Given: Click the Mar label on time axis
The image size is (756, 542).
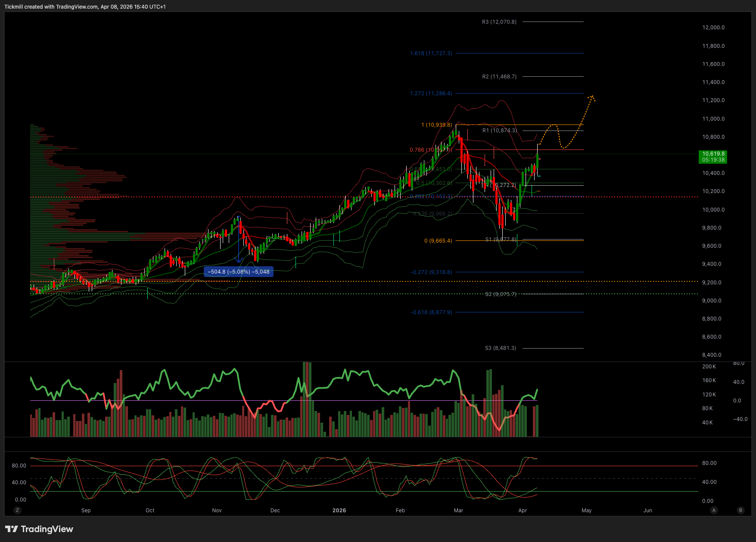Looking at the screenshot, I should [x=459, y=511].
